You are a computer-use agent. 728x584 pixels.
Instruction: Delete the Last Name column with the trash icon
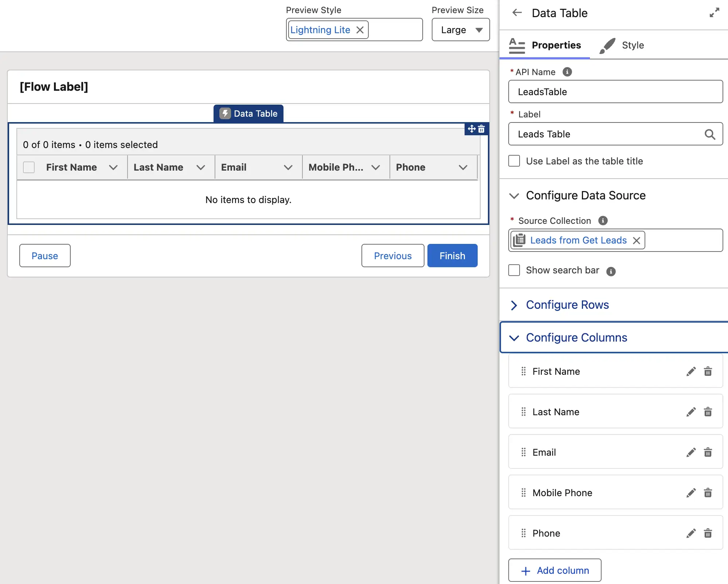point(708,412)
